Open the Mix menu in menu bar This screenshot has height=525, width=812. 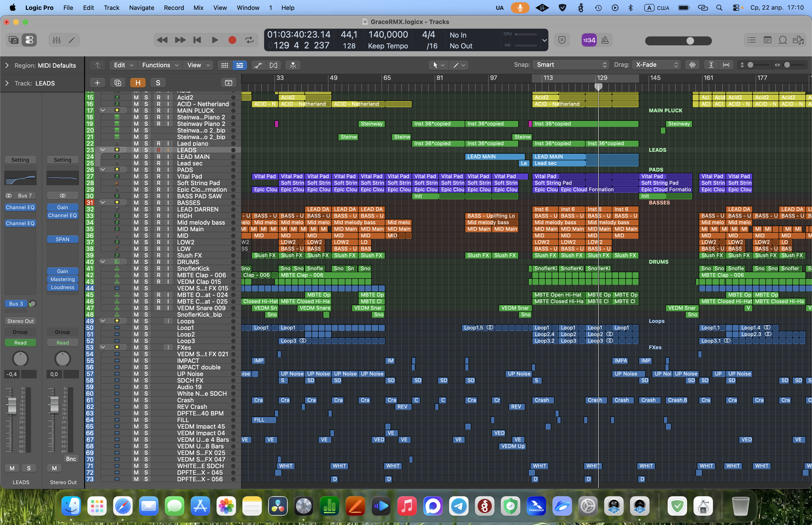198,8
